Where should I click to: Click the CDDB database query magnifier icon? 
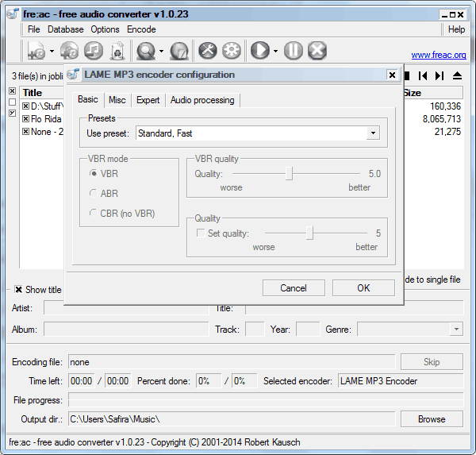pos(146,51)
